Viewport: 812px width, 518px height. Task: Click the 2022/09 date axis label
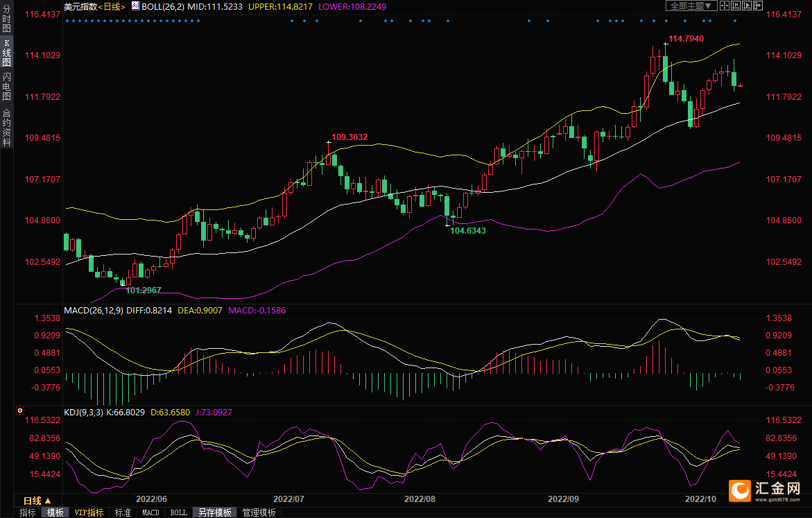pos(564,499)
